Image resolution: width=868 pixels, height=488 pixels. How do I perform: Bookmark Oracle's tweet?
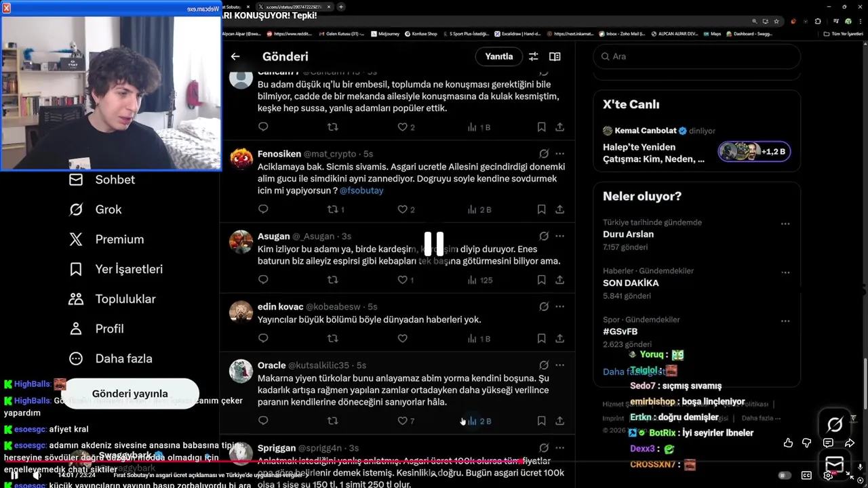pyautogui.click(x=541, y=421)
